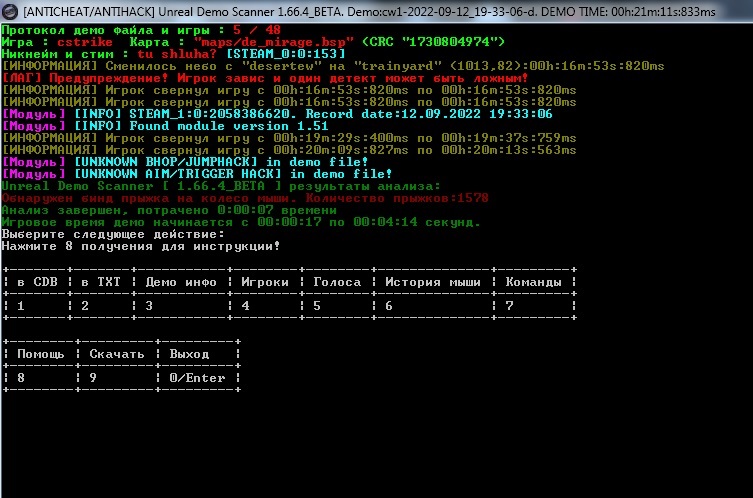Click the line about sky change to 'trainyard'
Viewport: 753px width, 498px height.
tap(333, 66)
